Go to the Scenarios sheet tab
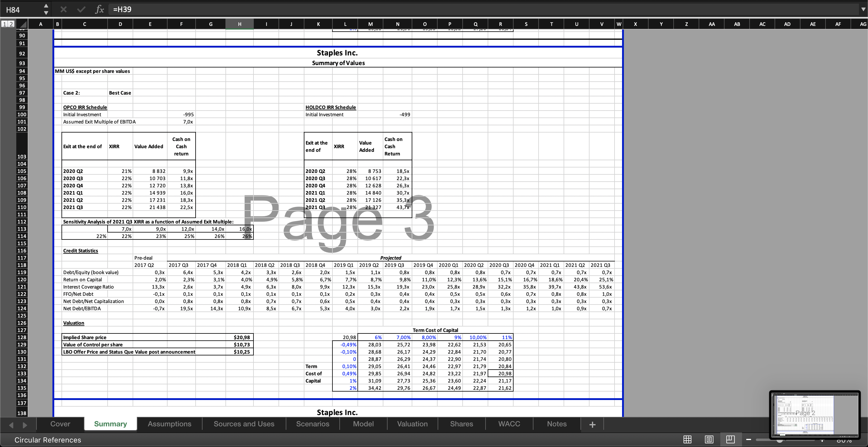The height and width of the screenshot is (447, 868). pyautogui.click(x=313, y=424)
